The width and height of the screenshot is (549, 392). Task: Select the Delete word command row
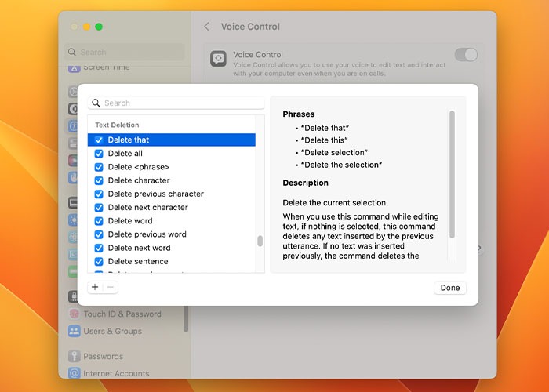tap(172, 221)
